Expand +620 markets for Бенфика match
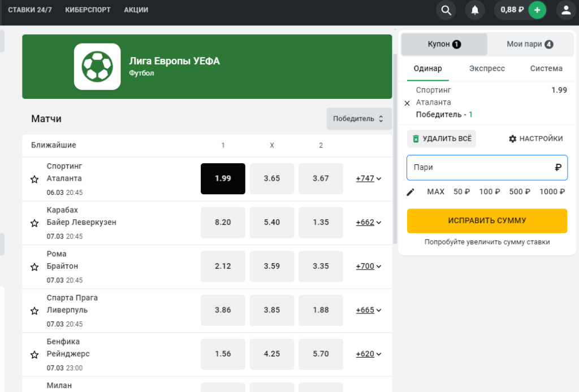The height and width of the screenshot is (392, 579). point(369,354)
